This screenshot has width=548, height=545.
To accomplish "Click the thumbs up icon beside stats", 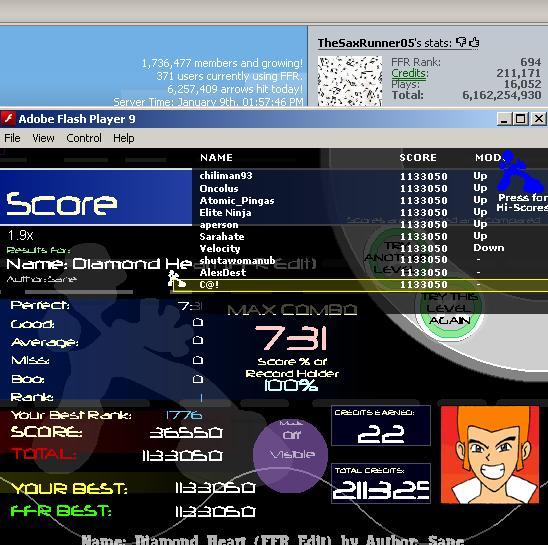I will 474,42.
